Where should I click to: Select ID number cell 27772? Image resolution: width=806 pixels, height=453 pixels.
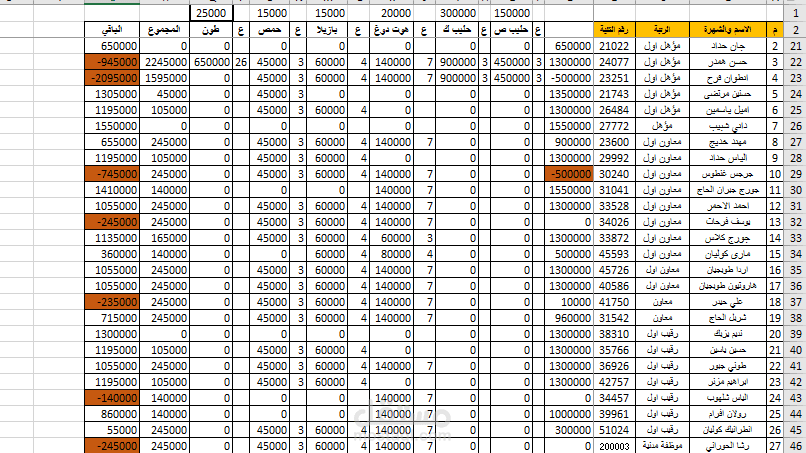[614, 126]
